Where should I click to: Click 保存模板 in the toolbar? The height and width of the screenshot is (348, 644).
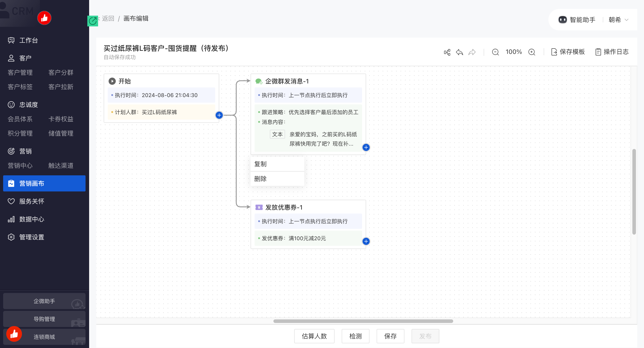[x=568, y=52]
